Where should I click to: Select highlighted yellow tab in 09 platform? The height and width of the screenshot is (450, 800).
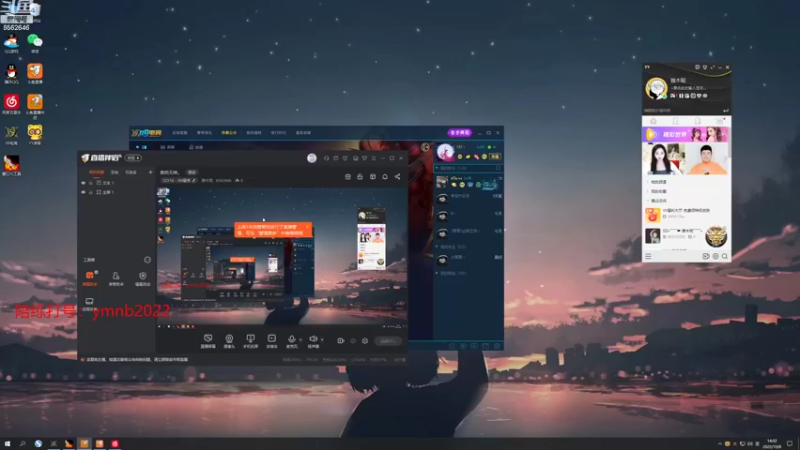pyautogui.click(x=229, y=133)
